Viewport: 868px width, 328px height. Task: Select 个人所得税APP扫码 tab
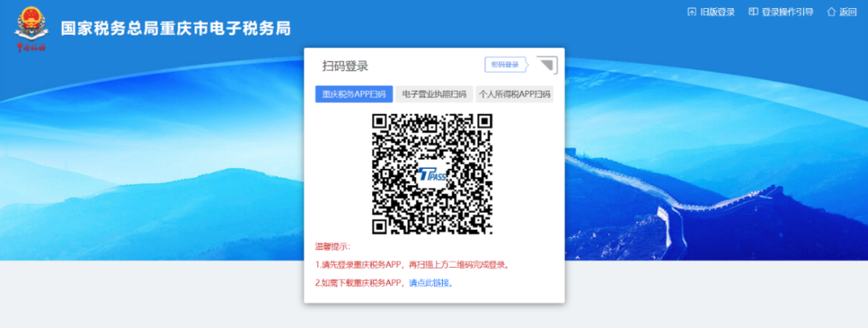click(514, 94)
